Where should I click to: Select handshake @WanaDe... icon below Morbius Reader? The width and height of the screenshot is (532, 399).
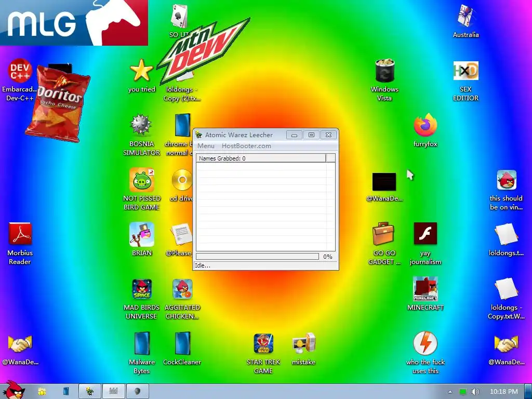20,350
